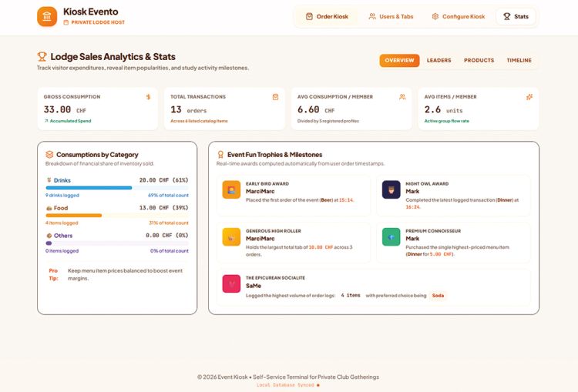The height and width of the screenshot is (392, 578).
Task: Switch to the Leaders view
Action: (x=439, y=60)
